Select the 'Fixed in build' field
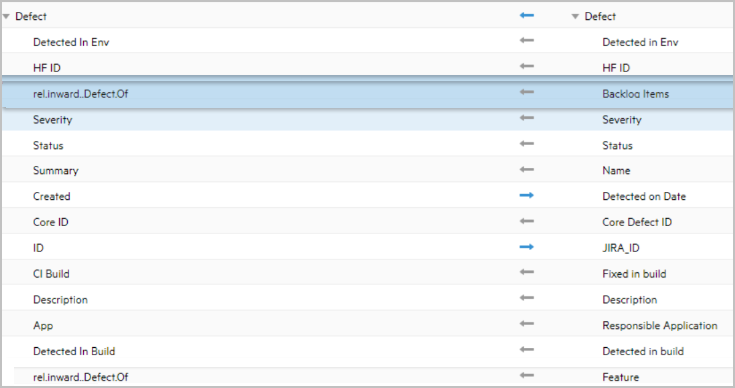 (x=634, y=274)
